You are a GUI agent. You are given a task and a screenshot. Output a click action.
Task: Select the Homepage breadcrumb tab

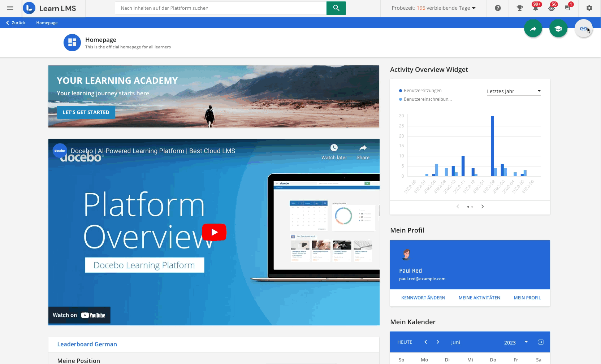click(47, 23)
